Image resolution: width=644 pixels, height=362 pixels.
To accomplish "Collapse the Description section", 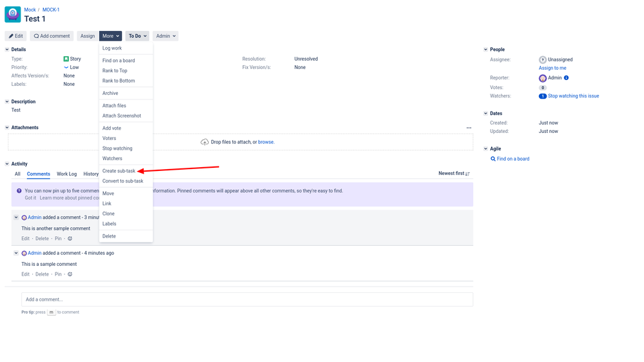I will (x=7, y=101).
